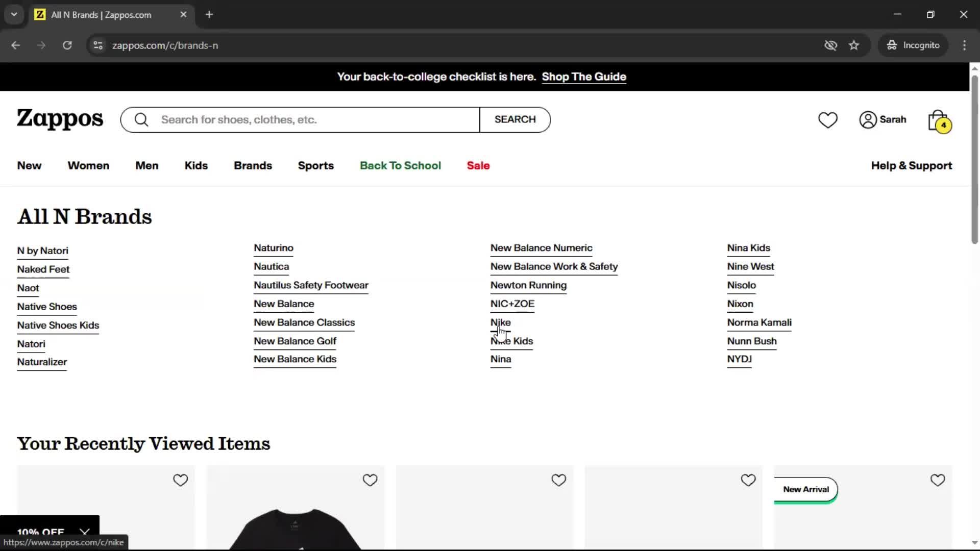Open the tab search dropdown
Viewport: 980px width, 551px height.
(14, 15)
